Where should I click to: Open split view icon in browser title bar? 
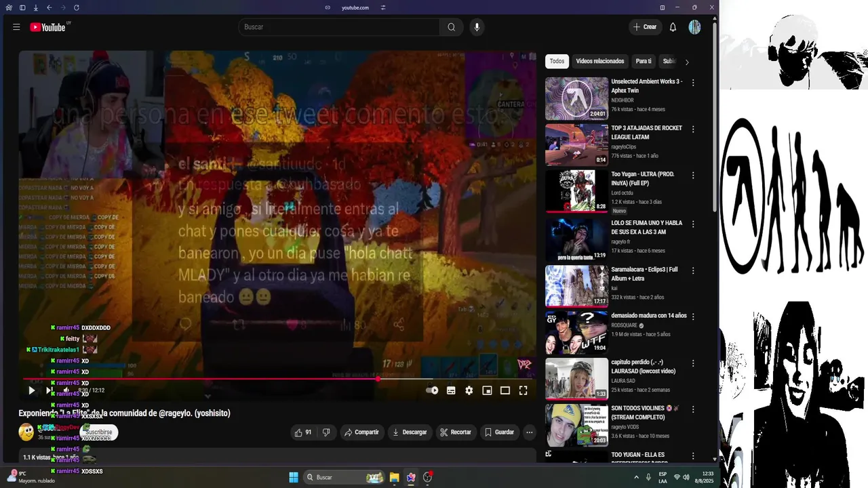663,7
